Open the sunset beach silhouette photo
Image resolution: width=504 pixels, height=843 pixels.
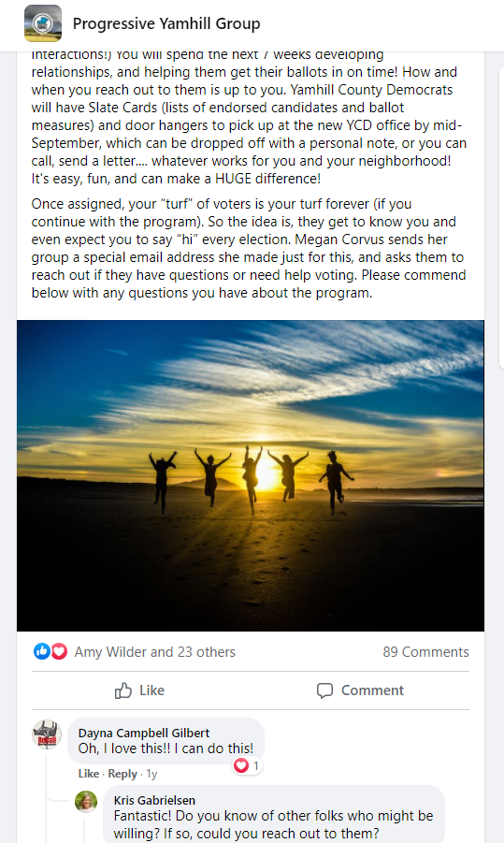click(x=251, y=475)
